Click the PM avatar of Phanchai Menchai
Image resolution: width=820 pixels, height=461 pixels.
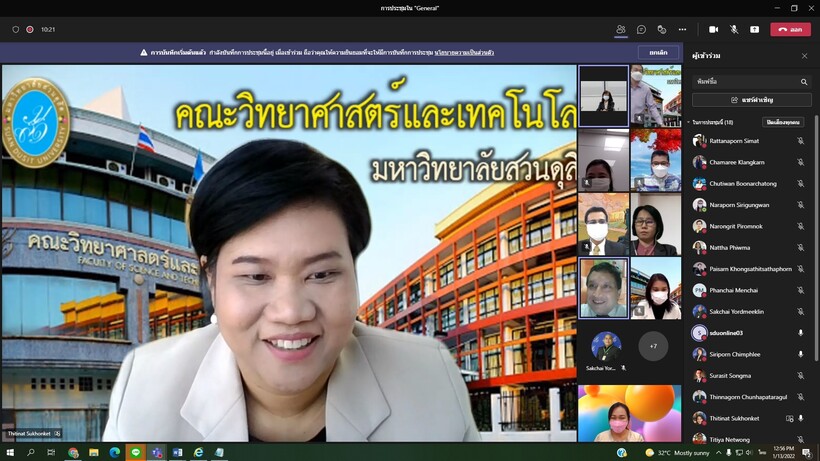point(699,290)
